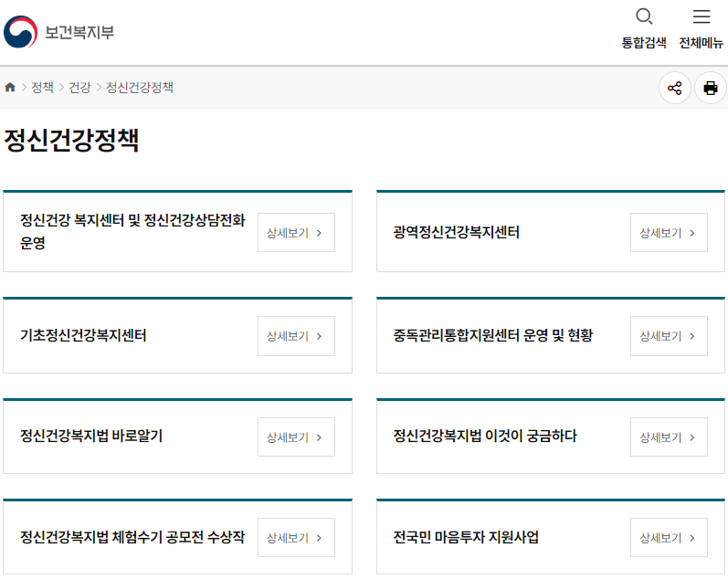Click the share icon button
The width and height of the screenshot is (728, 579).
click(675, 88)
